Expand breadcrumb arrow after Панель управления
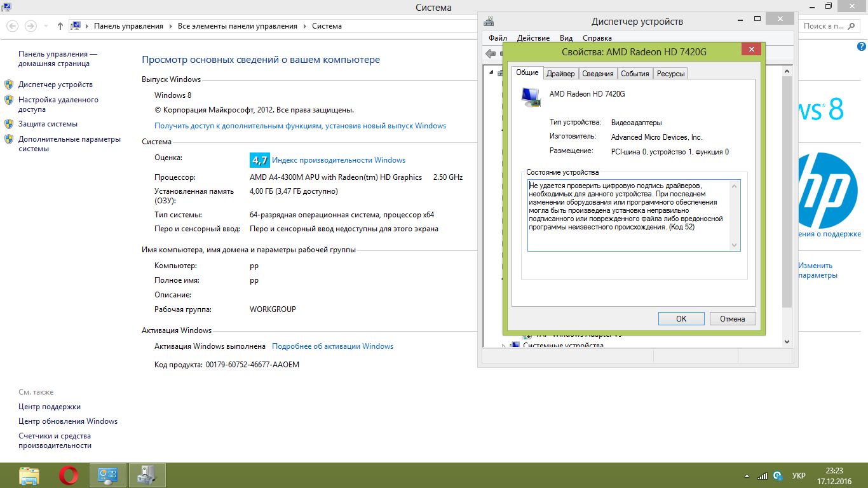This screenshot has height=488, width=868. (x=170, y=26)
